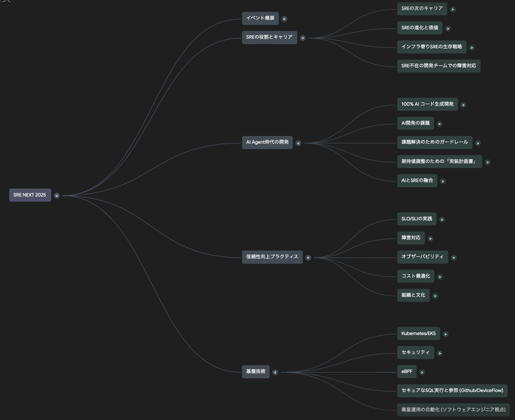Select the セキュアなSQL実行と参照 node
The image size is (515, 420).
tap(452, 391)
